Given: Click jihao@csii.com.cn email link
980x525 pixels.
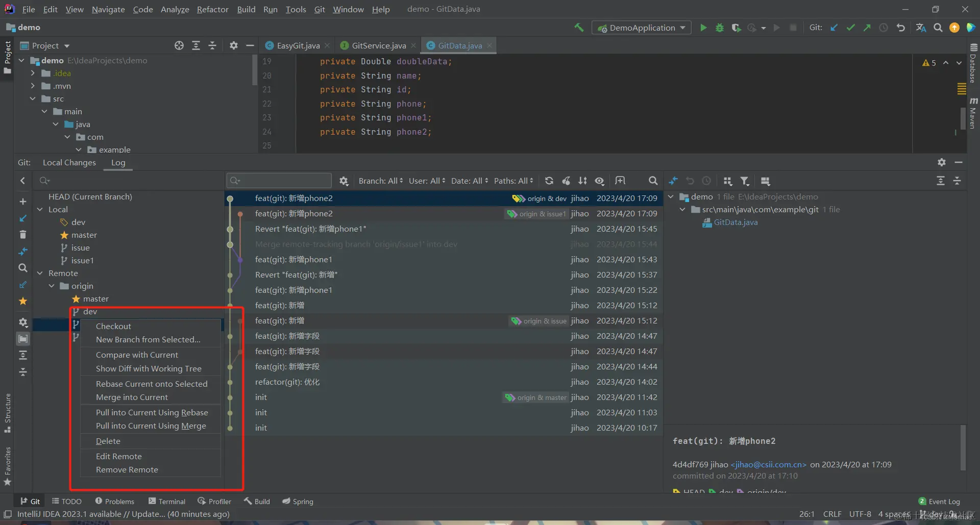Looking at the screenshot, I should pyautogui.click(x=768, y=464).
